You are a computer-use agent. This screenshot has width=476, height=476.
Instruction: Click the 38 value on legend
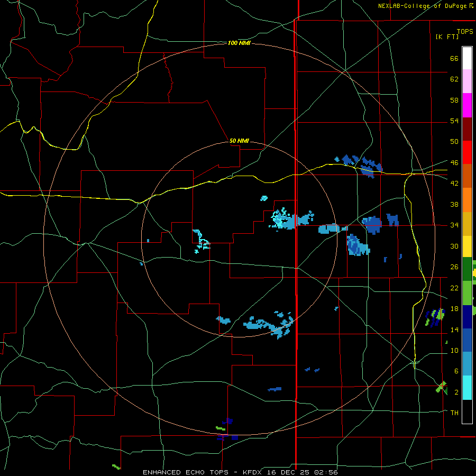pyautogui.click(x=454, y=204)
